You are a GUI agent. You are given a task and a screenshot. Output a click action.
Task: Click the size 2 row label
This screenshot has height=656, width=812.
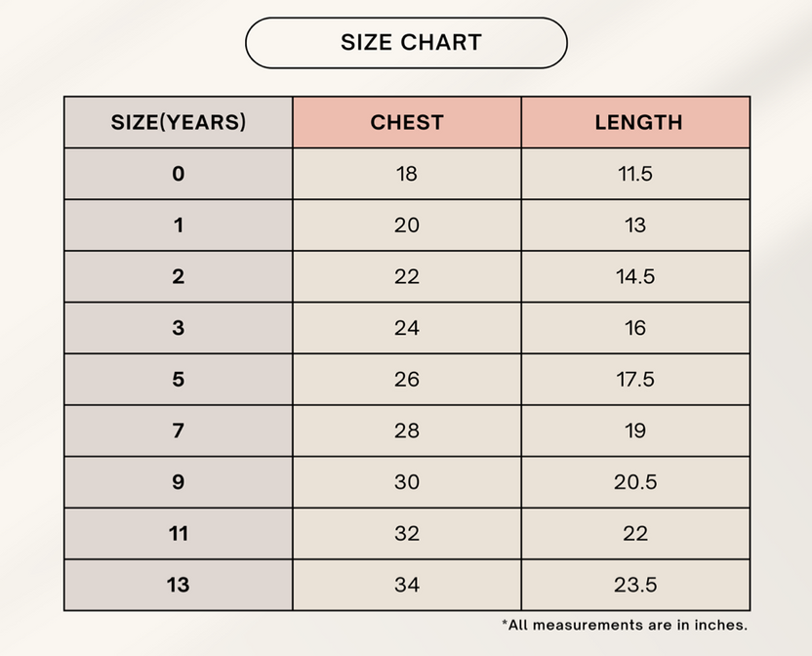click(x=179, y=277)
